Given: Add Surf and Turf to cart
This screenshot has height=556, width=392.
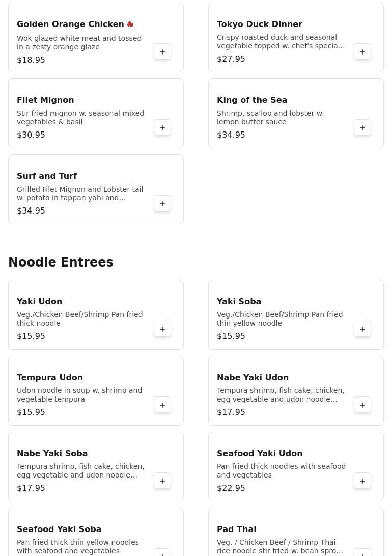Looking at the screenshot, I should (x=162, y=204).
